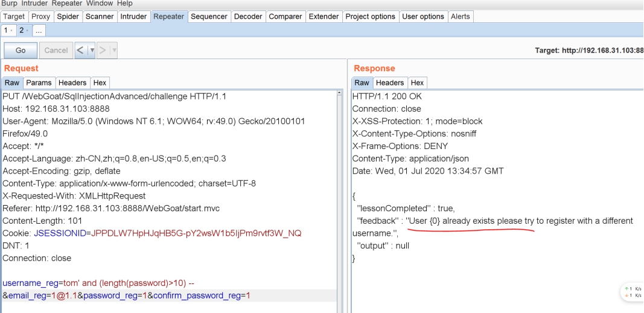Select the Repeater tool tab
This screenshot has width=644, height=313.
pyautogui.click(x=169, y=16)
